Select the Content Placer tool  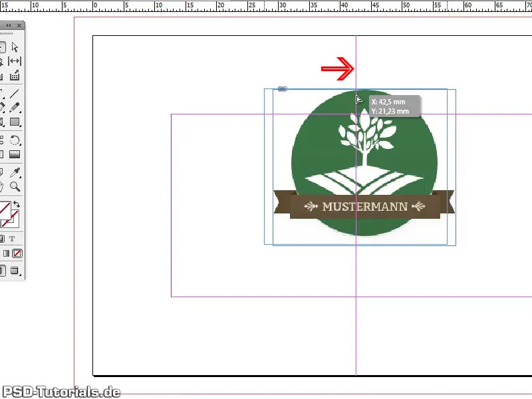point(15,75)
